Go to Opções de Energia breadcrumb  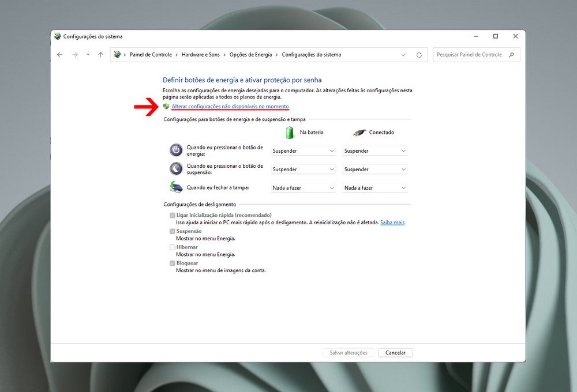click(250, 55)
